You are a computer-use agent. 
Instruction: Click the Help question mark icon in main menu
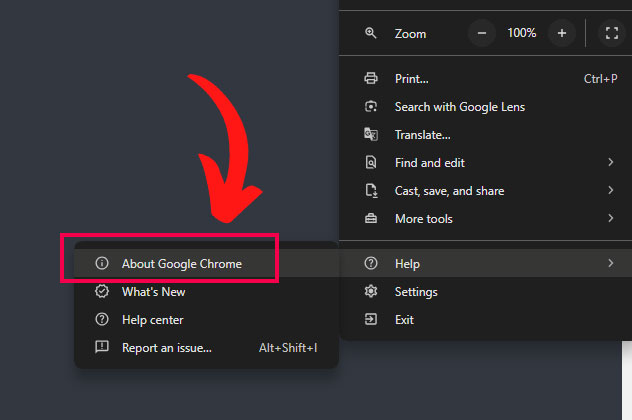pyautogui.click(x=371, y=263)
